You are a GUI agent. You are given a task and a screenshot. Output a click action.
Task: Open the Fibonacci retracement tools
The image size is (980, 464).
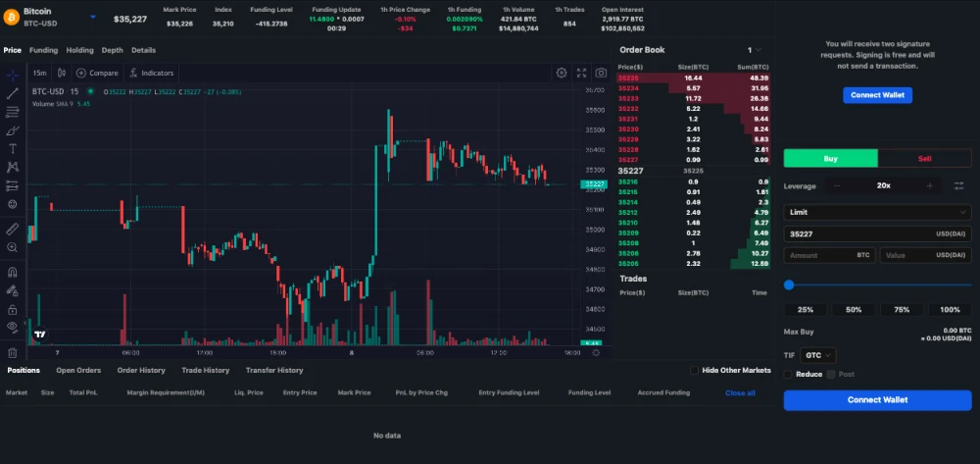point(12,113)
